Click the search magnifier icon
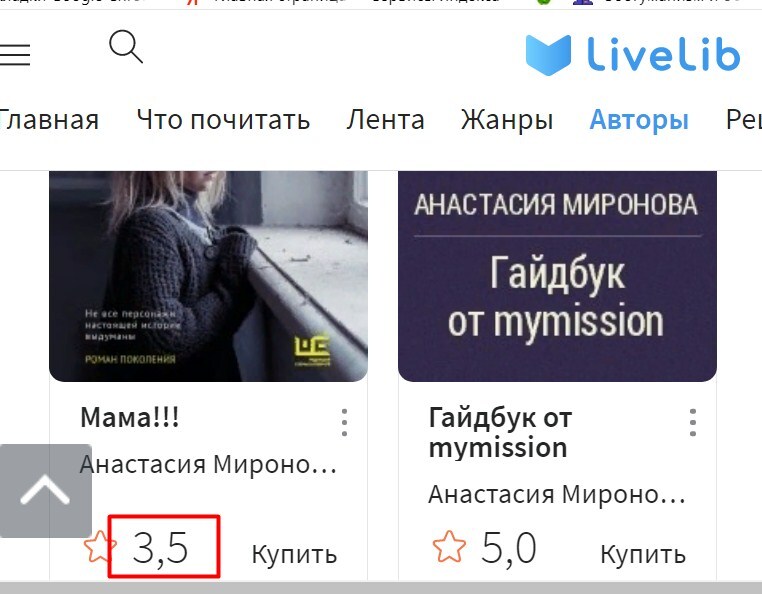Viewport: 762px width, 594px height. [126, 47]
